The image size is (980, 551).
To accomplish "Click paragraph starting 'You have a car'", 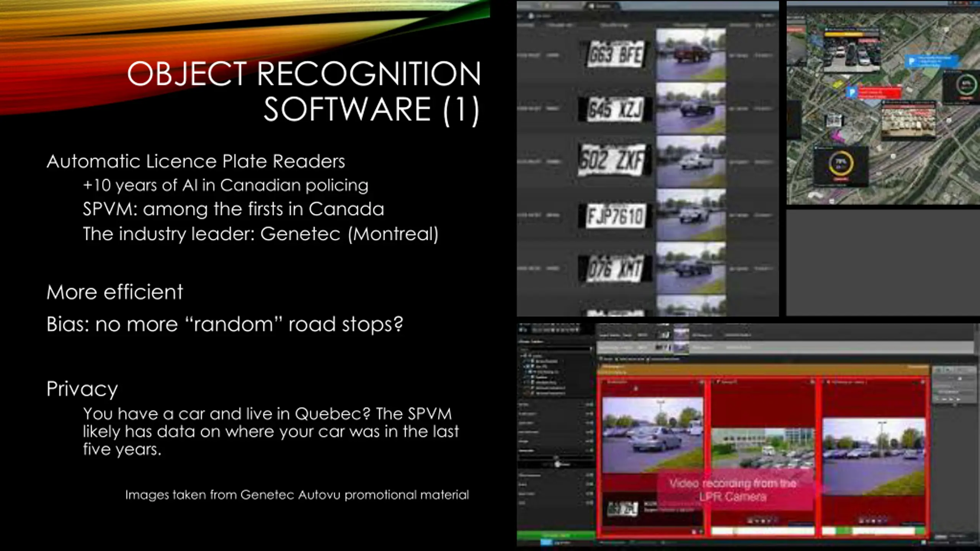I will pyautogui.click(x=271, y=431).
